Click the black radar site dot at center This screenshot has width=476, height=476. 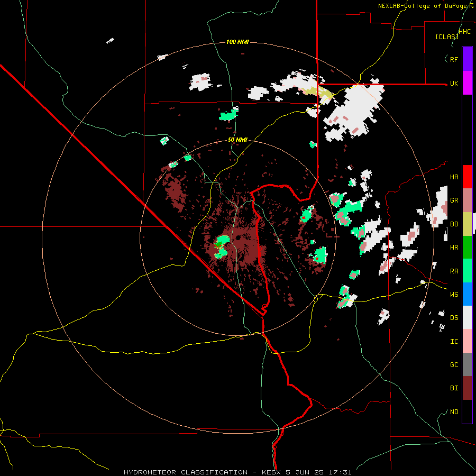[x=239, y=237]
